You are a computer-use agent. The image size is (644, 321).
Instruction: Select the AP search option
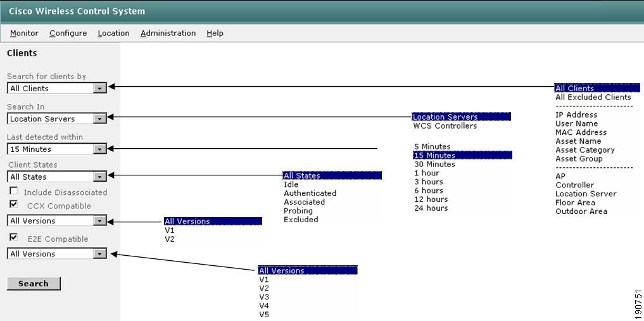tap(560, 176)
